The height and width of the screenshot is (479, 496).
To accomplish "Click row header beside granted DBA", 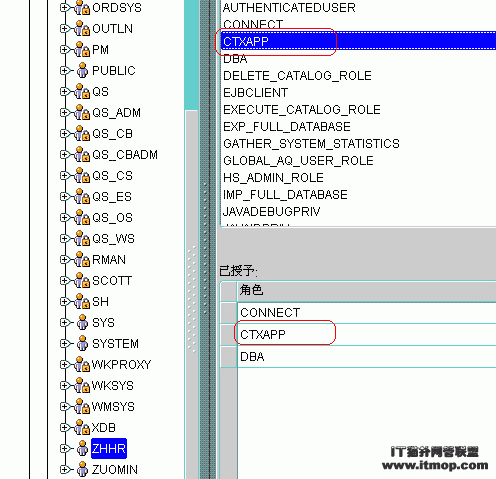I will pyautogui.click(x=229, y=357).
